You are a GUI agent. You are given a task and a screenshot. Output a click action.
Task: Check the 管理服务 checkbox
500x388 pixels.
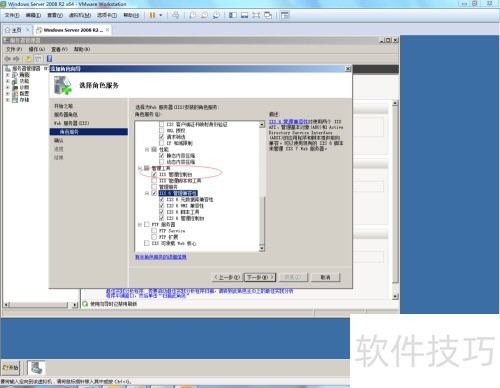point(154,187)
